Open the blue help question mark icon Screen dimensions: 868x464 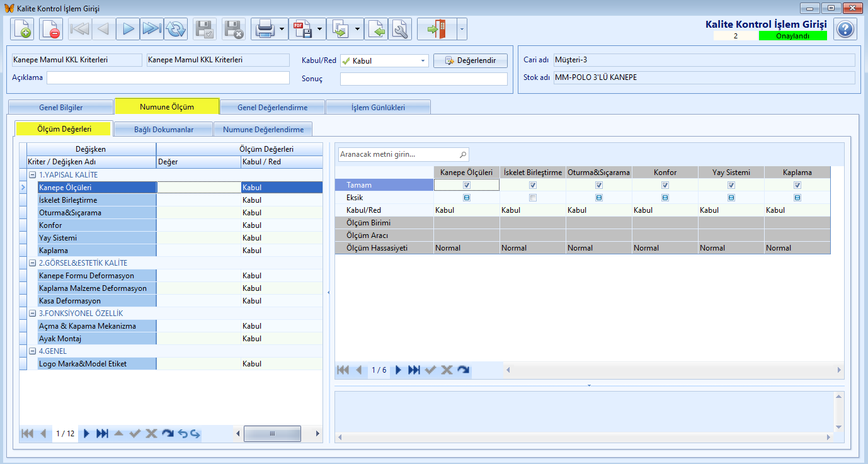click(x=845, y=29)
